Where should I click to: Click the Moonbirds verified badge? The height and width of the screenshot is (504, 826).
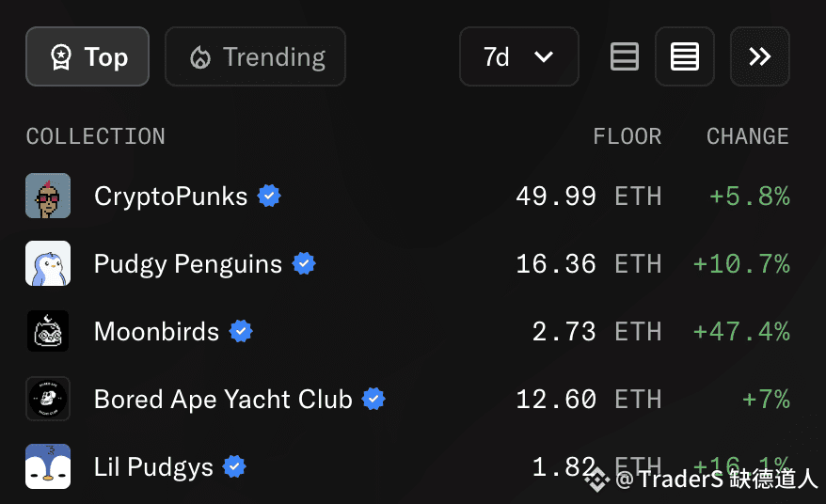[241, 331]
